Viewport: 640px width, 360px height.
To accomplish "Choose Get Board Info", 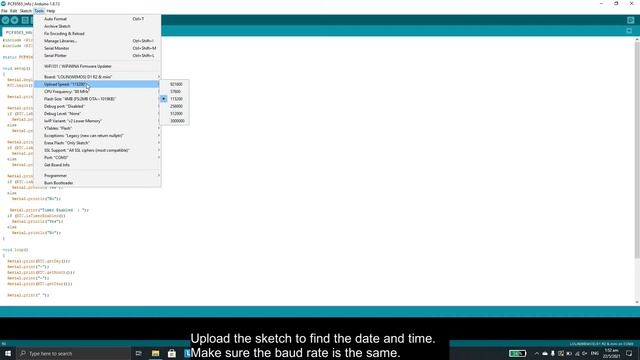I will 97,165.
